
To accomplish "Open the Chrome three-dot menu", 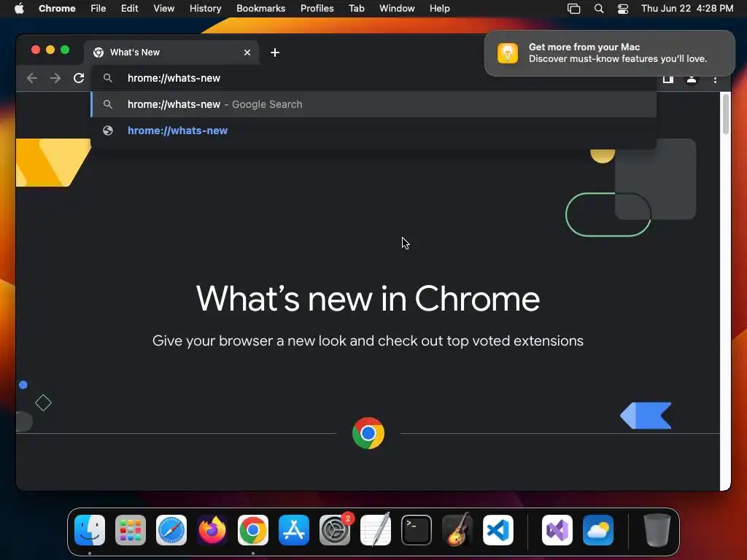I will [715, 79].
